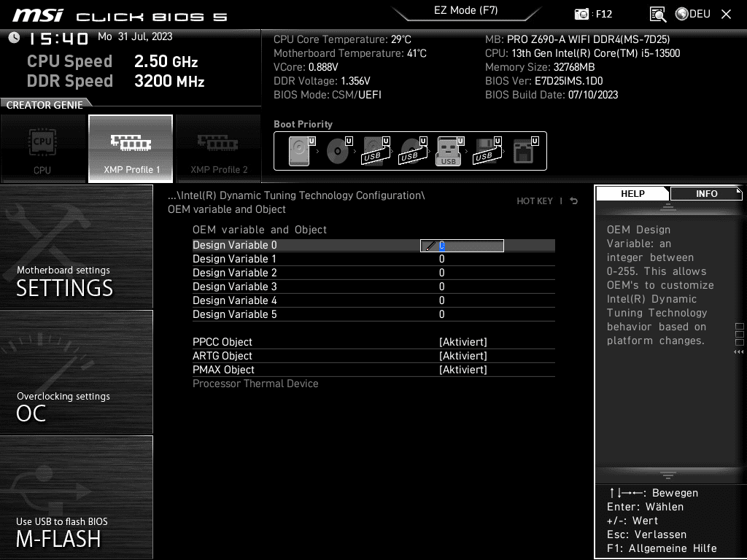Open the PPCC Object [Aktiviert] dropdown
This screenshot has width=747, height=560.
pyautogui.click(x=463, y=342)
